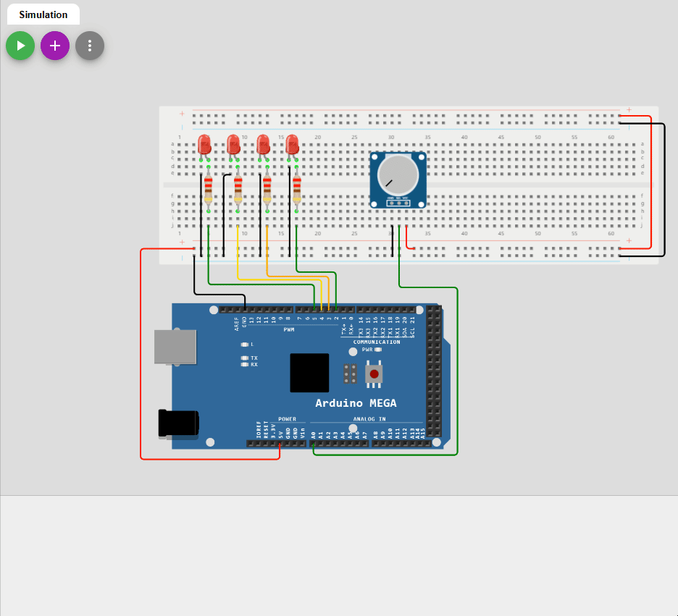Image resolution: width=678 pixels, height=616 pixels.
Task: Click the A0 pin on the ANALOG IN header
Action: (x=314, y=443)
